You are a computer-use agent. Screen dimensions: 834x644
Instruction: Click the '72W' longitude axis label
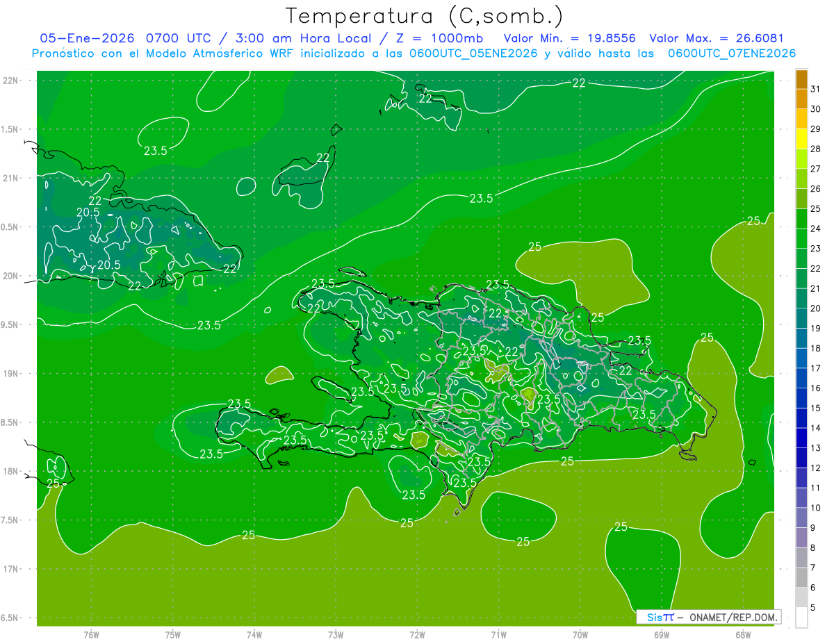click(x=417, y=635)
